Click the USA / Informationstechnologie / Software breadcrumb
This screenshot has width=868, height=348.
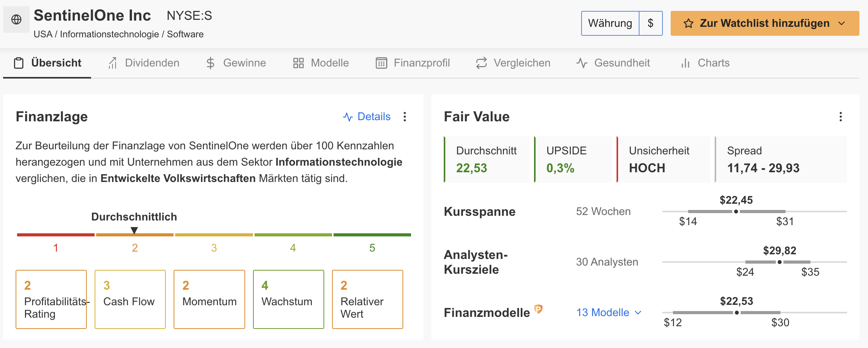(x=118, y=34)
